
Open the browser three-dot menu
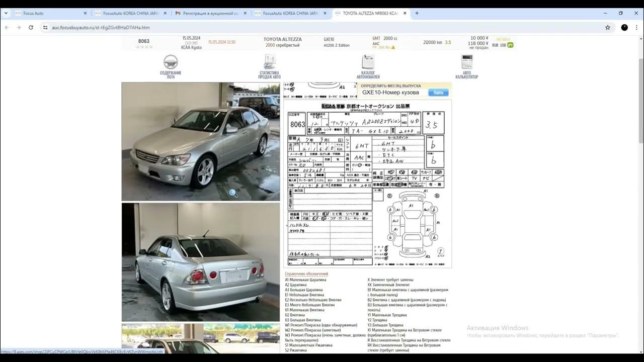point(636,28)
